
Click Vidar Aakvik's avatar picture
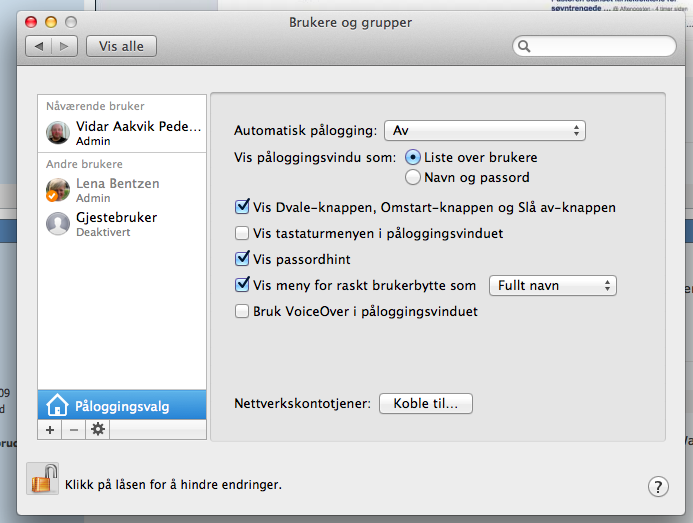58,133
